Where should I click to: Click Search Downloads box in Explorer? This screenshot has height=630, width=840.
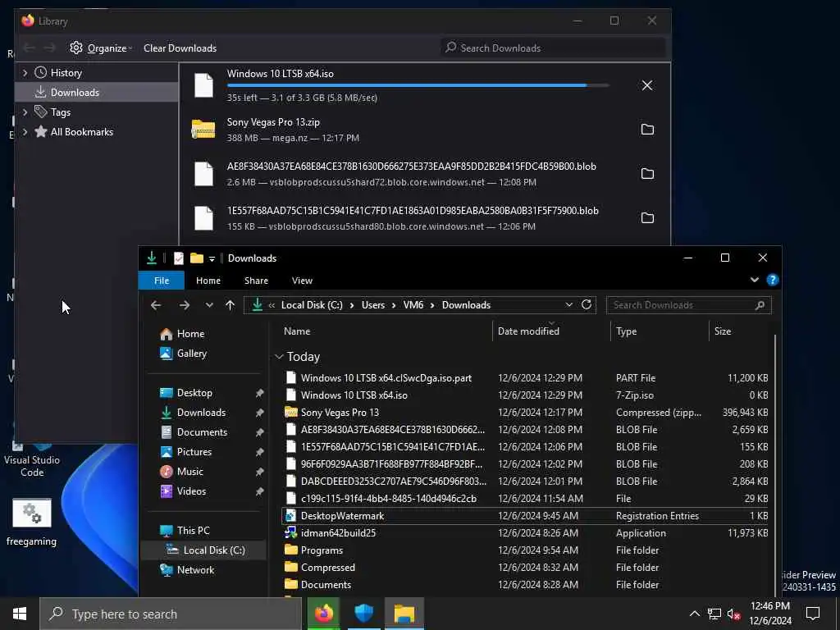coord(688,305)
